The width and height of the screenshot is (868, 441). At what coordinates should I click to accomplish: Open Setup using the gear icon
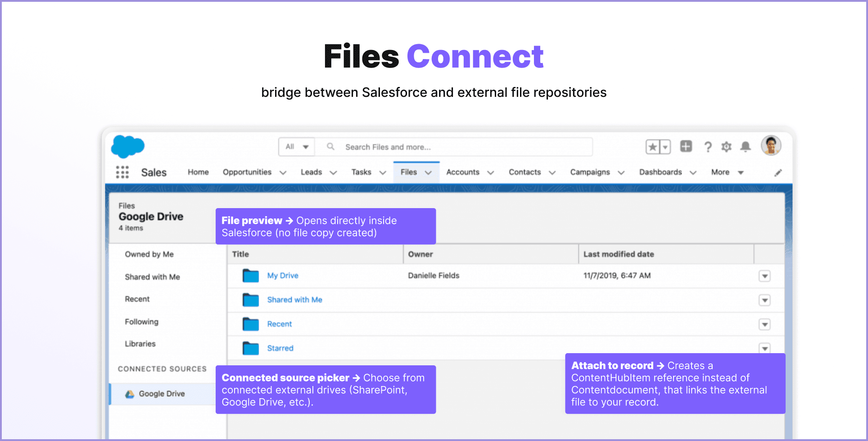coord(726,146)
